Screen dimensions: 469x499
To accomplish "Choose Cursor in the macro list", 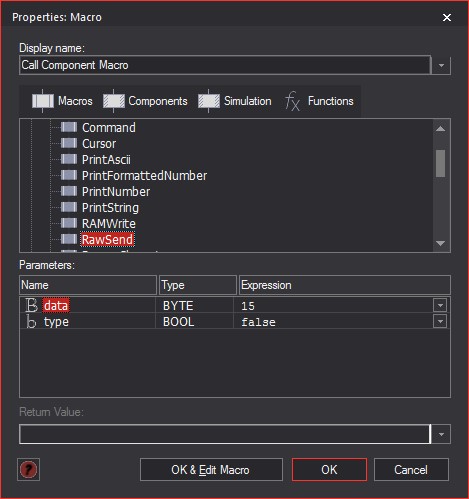I will [x=99, y=144].
